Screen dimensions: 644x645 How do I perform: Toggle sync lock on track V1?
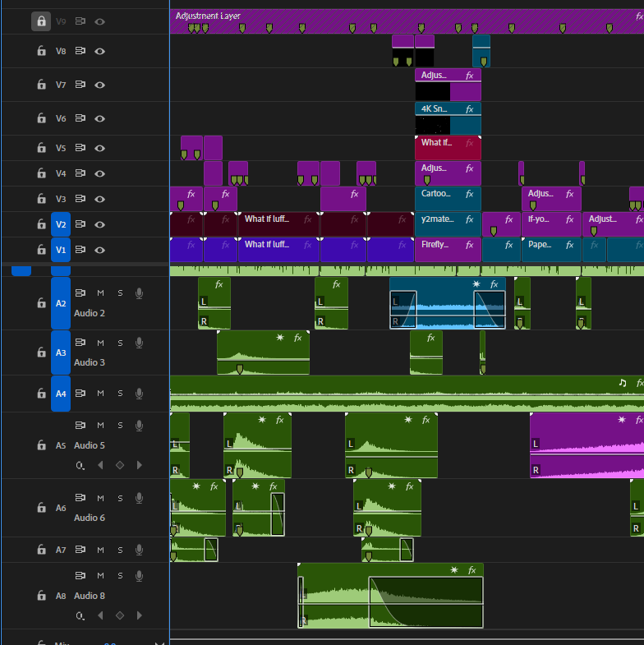click(x=80, y=249)
